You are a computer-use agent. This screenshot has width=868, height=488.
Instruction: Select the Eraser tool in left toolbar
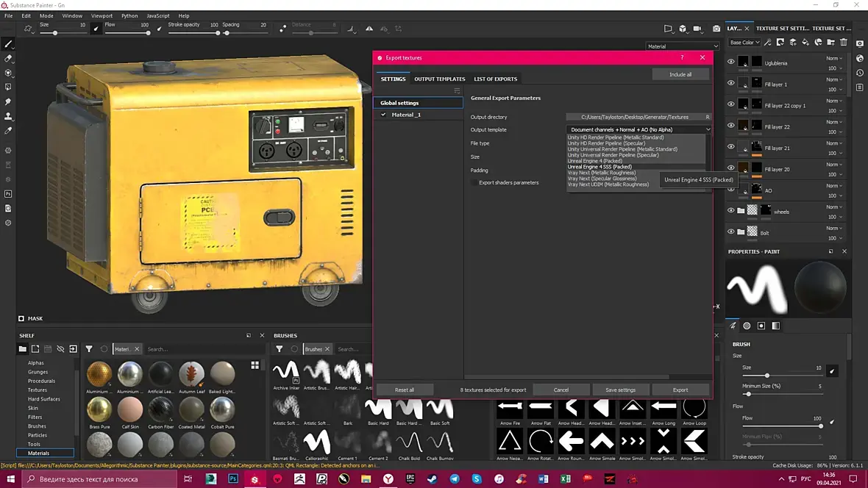(8, 58)
